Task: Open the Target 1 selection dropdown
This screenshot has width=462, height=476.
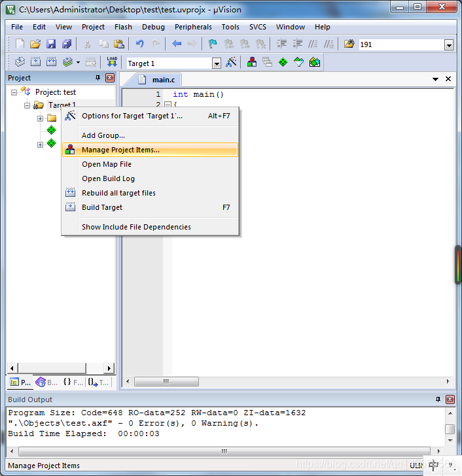Action: coord(217,63)
